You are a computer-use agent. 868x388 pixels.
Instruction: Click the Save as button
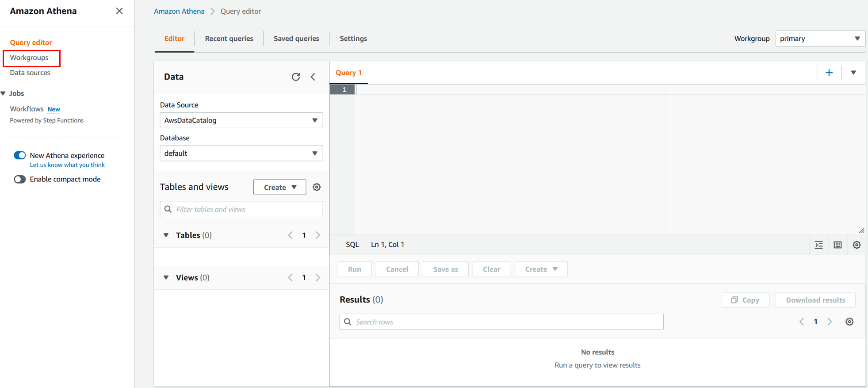pyautogui.click(x=446, y=269)
